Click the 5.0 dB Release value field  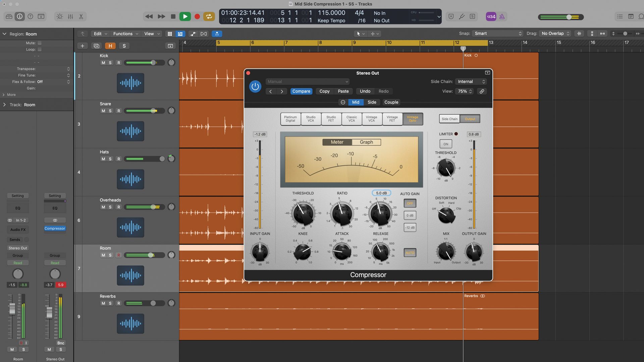tap(381, 193)
